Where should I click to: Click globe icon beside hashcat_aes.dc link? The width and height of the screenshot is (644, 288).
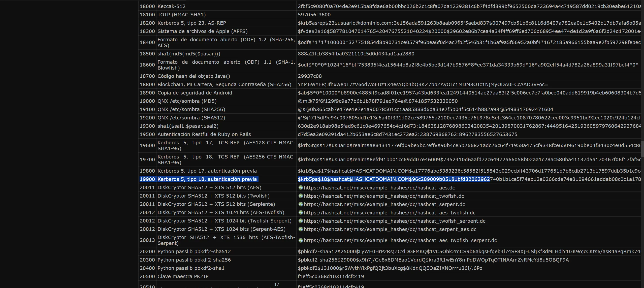[x=301, y=187]
